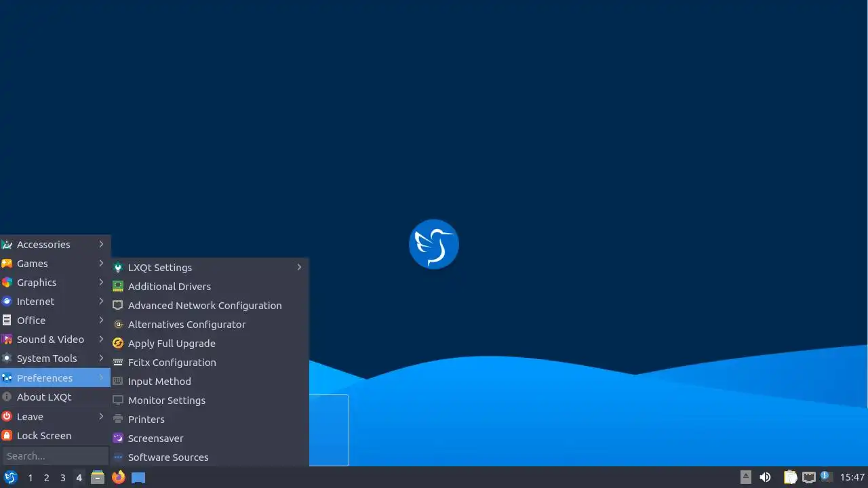868x488 pixels.
Task: Switch to workspace 1
Action: coord(31,478)
